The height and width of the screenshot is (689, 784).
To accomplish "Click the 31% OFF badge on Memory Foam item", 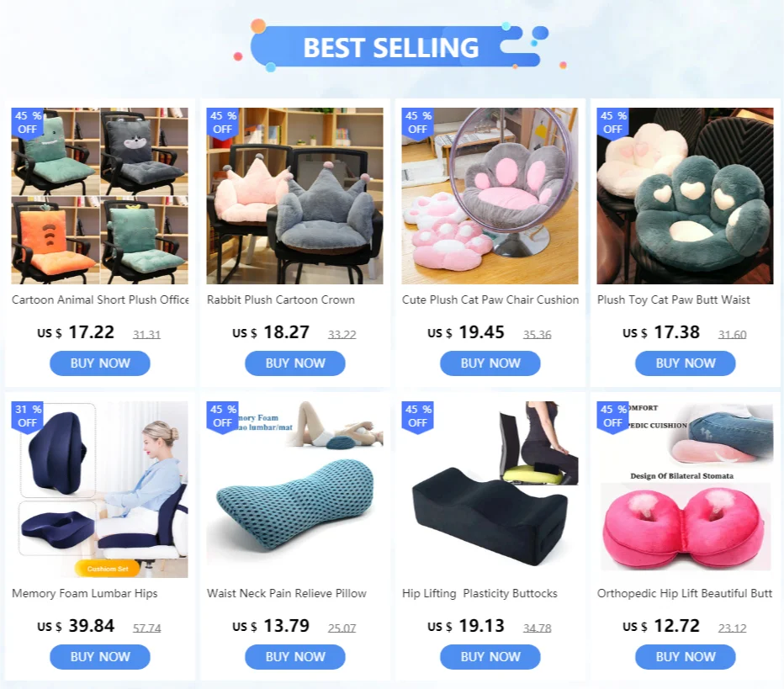I will click(27, 416).
